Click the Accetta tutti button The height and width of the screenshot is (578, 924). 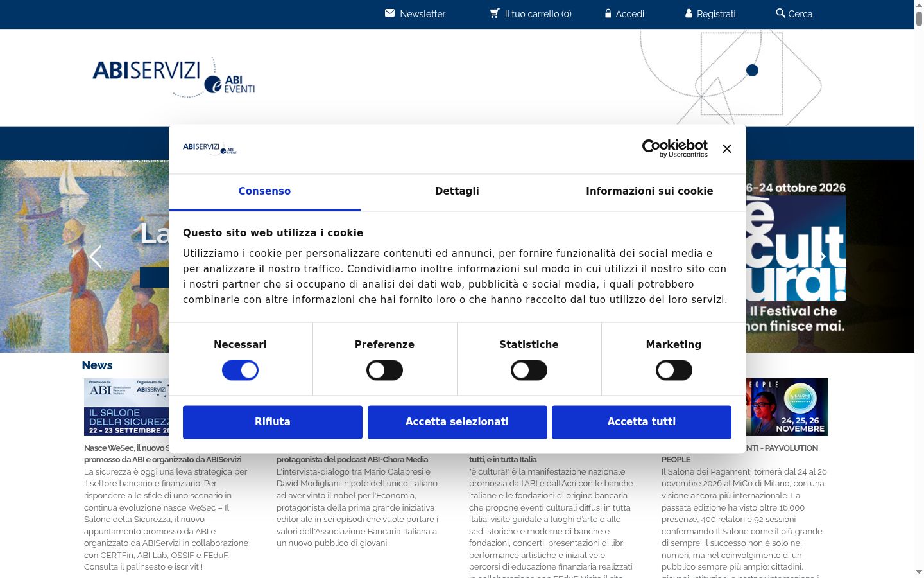(642, 422)
